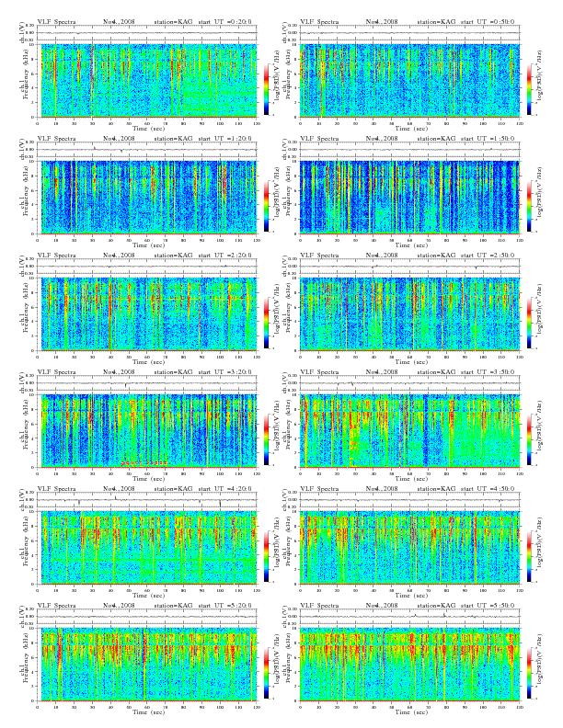The height and width of the screenshot is (728, 563).
Task: Select the spectrogram starting UT 5:20:0
Action: pyautogui.click(x=147, y=665)
